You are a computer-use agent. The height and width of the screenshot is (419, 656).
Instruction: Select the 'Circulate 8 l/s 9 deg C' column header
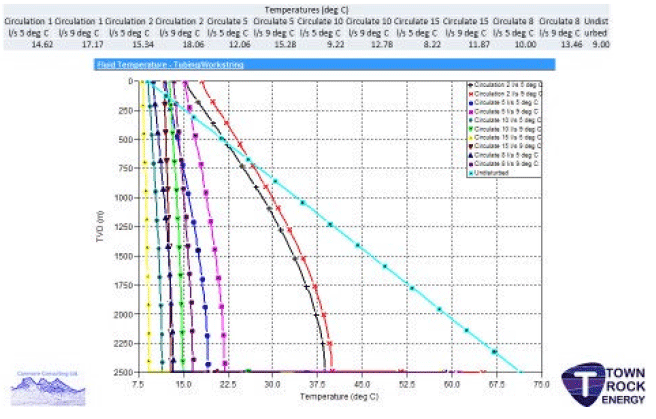click(x=559, y=27)
